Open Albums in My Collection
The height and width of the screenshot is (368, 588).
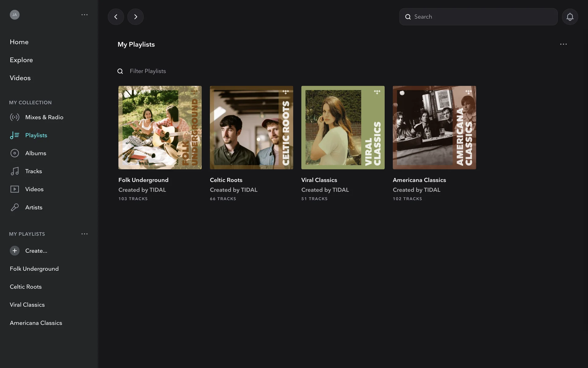click(x=36, y=153)
